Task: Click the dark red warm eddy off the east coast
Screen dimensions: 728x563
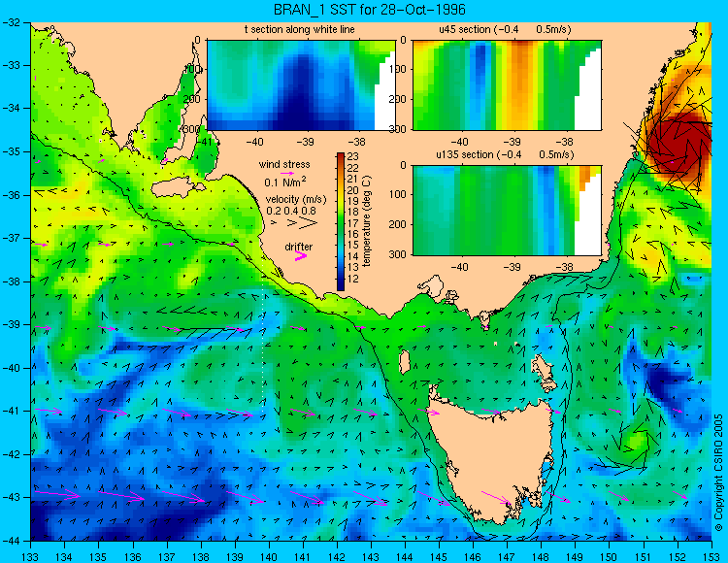Action: [x=678, y=147]
